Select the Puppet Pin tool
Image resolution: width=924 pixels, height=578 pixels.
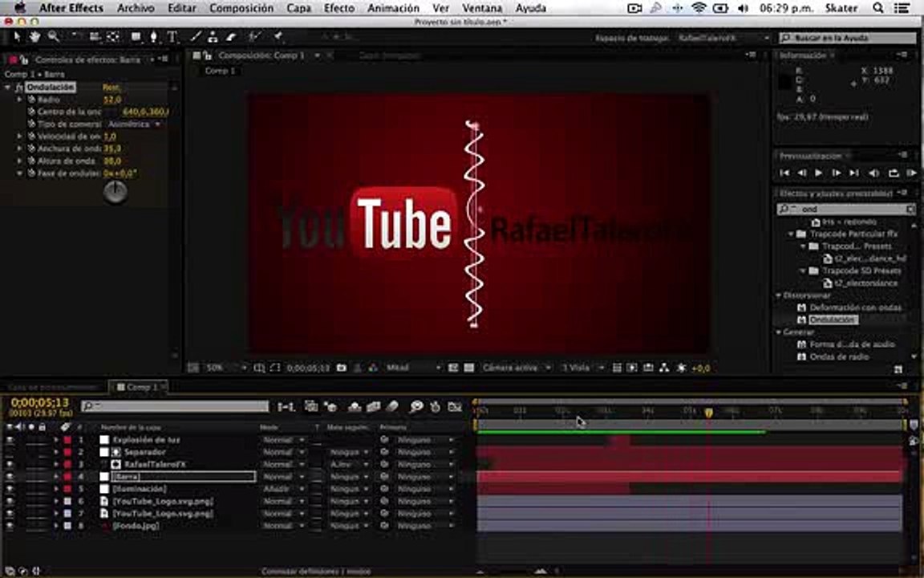pos(278,37)
